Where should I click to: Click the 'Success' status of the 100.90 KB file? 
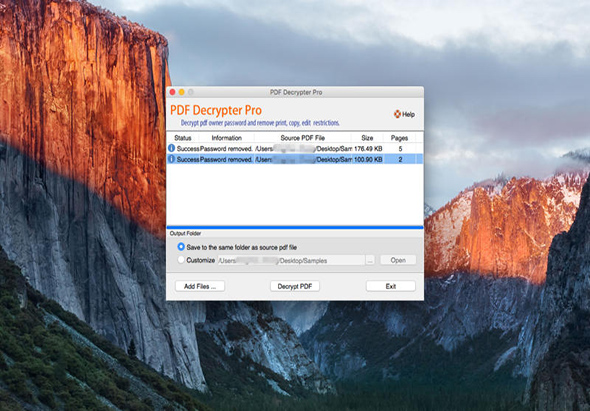(188, 160)
